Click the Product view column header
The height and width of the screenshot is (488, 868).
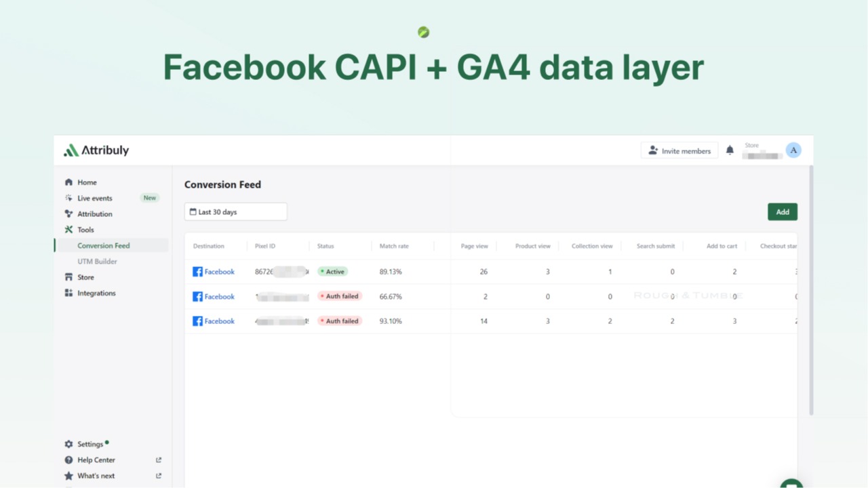pyautogui.click(x=533, y=246)
